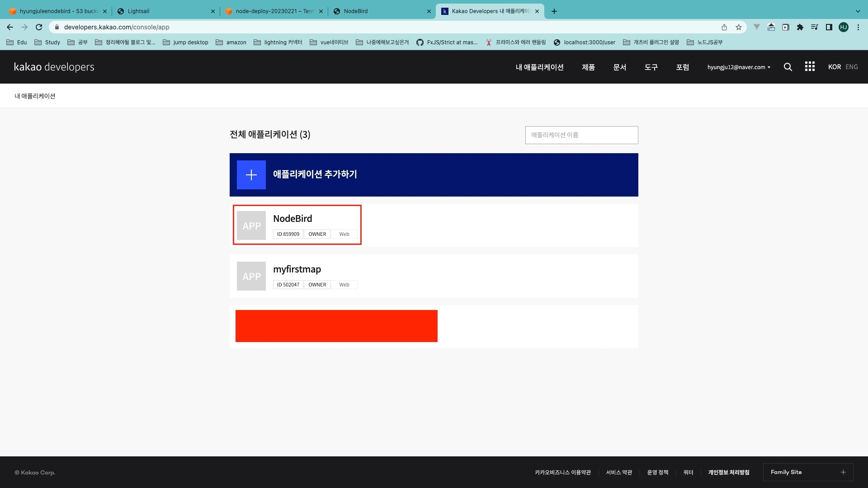
Task: Close the NodeBird browser tab
Action: tap(429, 11)
